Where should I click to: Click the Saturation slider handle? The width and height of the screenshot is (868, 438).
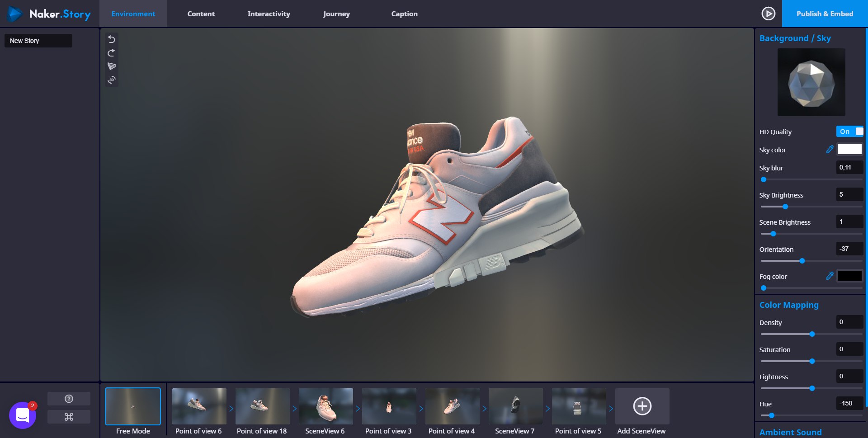(812, 361)
